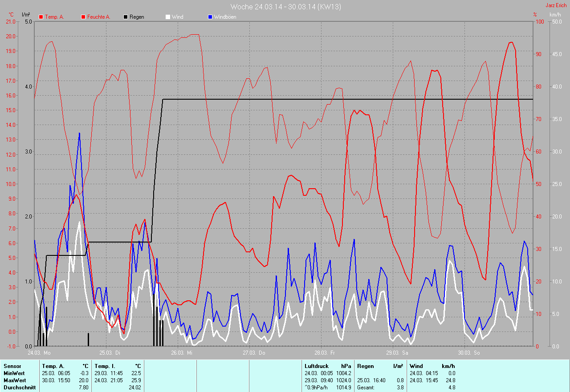Select the Temp. A. legend label
This screenshot has width=570, height=392.
coord(54,17)
